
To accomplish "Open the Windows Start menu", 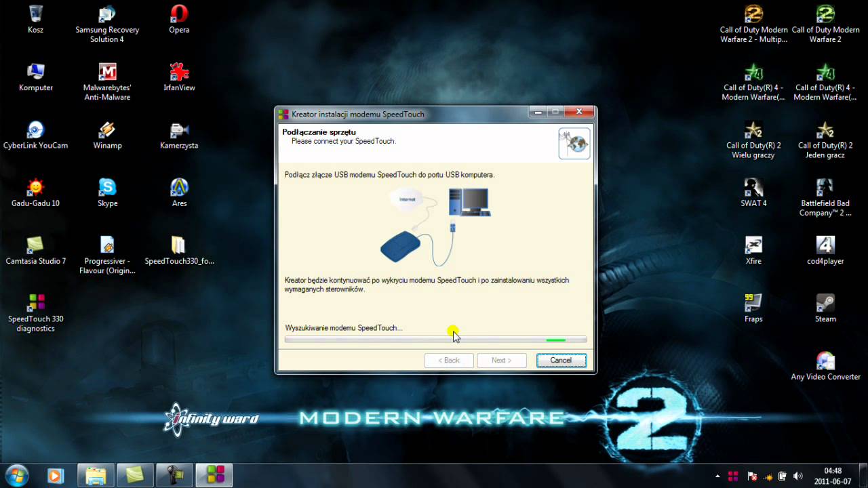I will [x=16, y=475].
